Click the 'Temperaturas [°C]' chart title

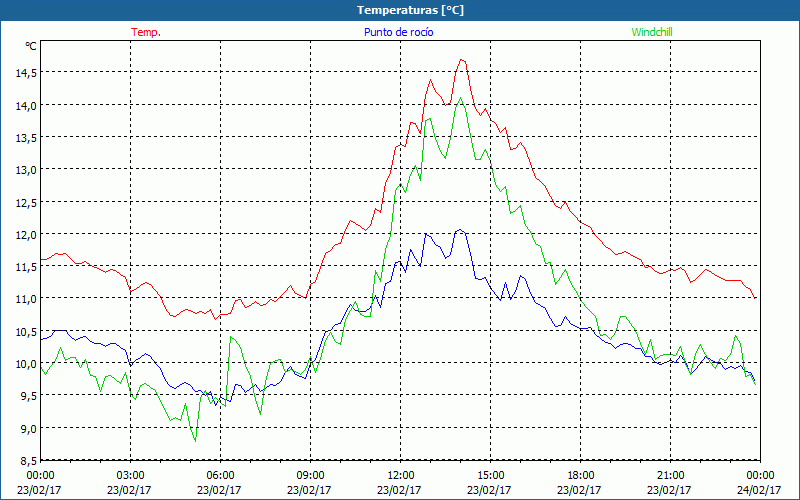coord(410,10)
